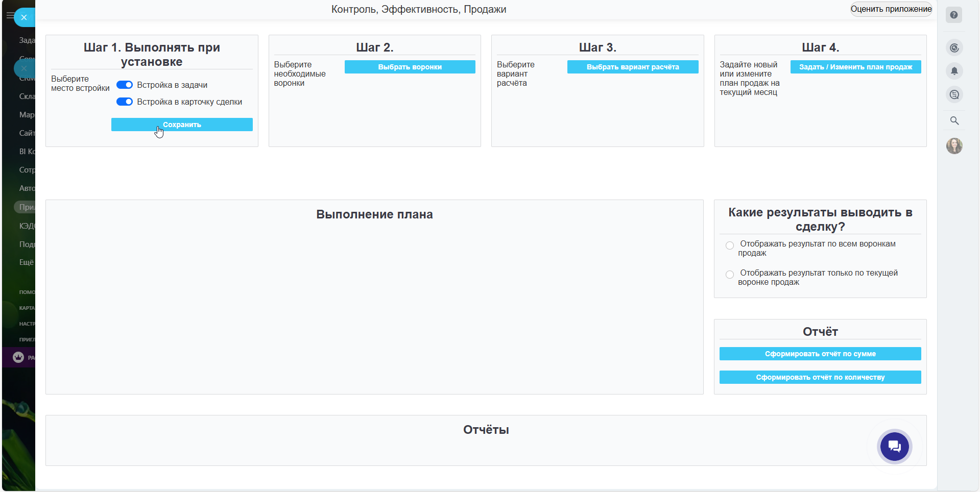Open the BI Конструктор item in left menu
The image size is (980, 492).
(x=27, y=152)
